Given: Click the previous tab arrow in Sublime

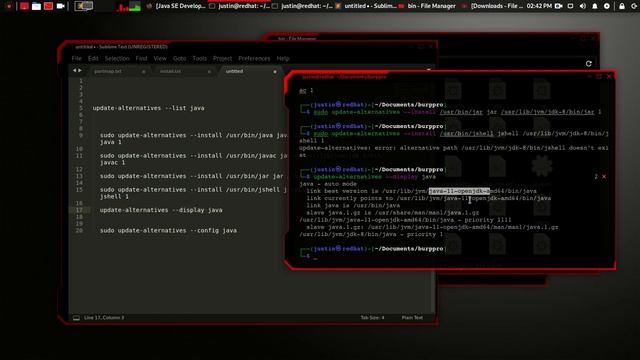Looking at the screenshot, I should click(74, 71).
